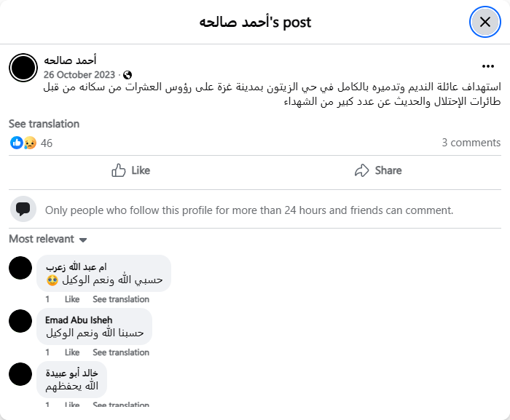Viewport: 510px width, 420px height.
Task: Close the post dialog with X button
Action: pyautogui.click(x=484, y=22)
